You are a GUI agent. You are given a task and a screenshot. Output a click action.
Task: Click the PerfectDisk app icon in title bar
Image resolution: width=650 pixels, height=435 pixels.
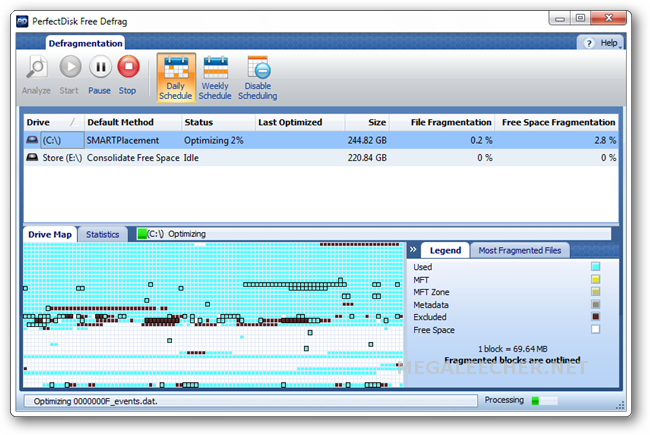click(22, 21)
